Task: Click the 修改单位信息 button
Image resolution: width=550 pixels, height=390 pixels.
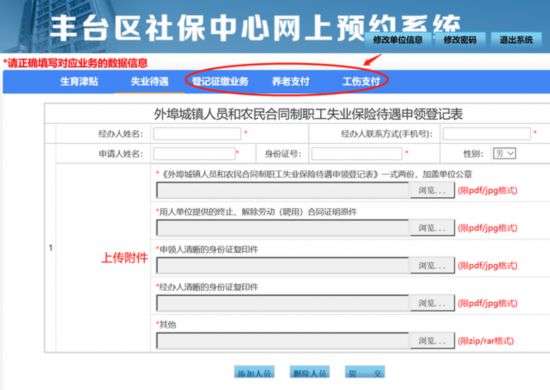Action: 398,40
